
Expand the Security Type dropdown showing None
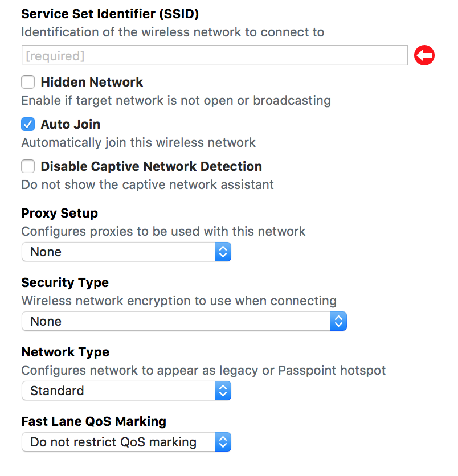177,321
